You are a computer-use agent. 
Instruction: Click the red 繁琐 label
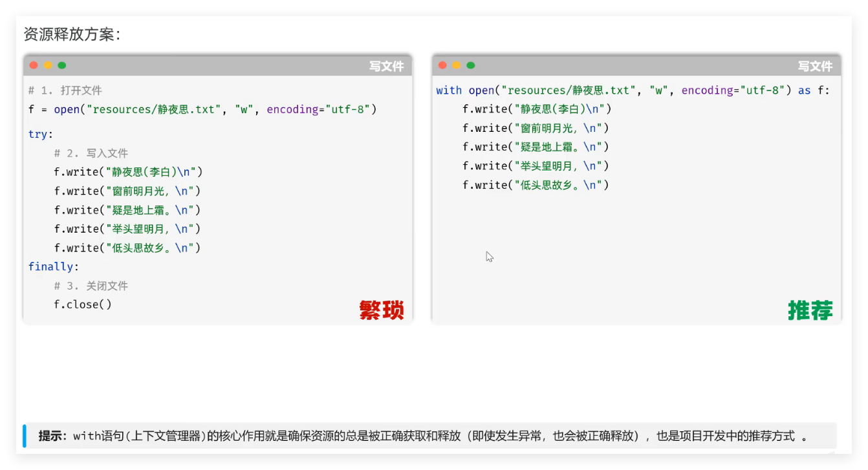[382, 310]
